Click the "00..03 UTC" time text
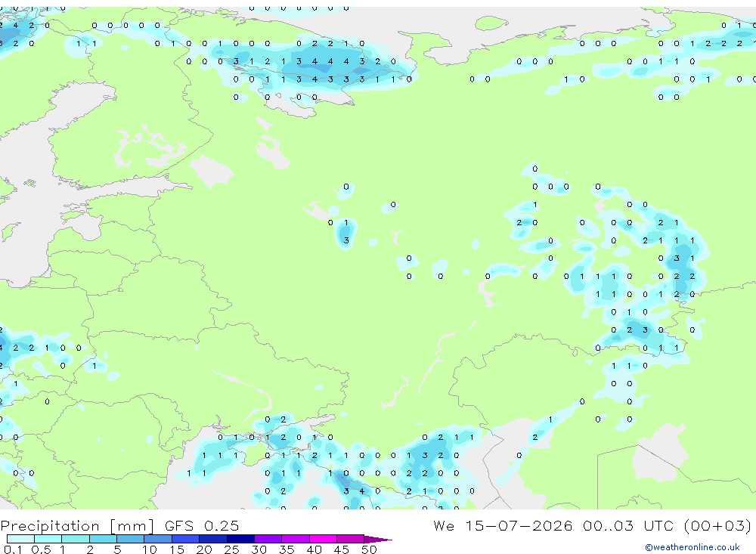756x554 pixels. coord(627,525)
